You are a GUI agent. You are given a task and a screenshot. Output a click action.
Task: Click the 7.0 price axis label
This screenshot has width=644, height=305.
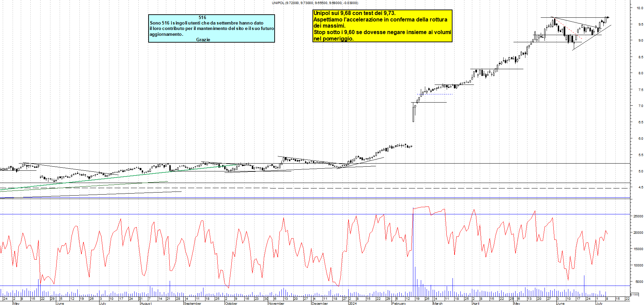pyautogui.click(x=641, y=106)
